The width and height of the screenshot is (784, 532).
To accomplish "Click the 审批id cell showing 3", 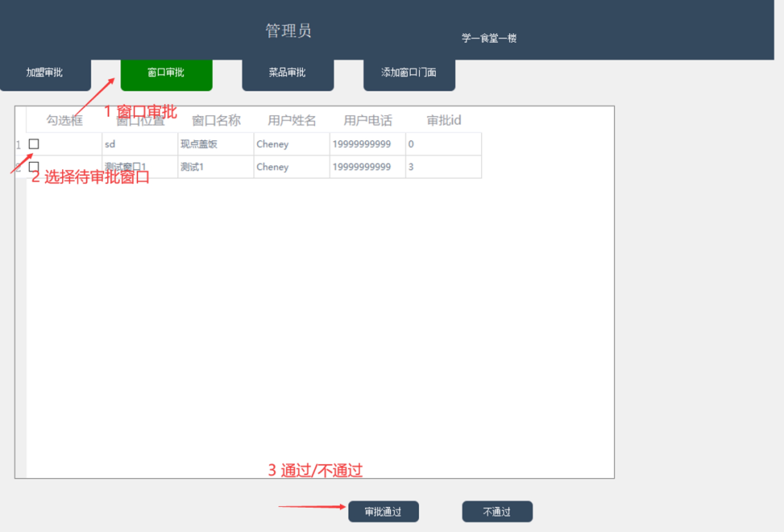I will tap(411, 167).
